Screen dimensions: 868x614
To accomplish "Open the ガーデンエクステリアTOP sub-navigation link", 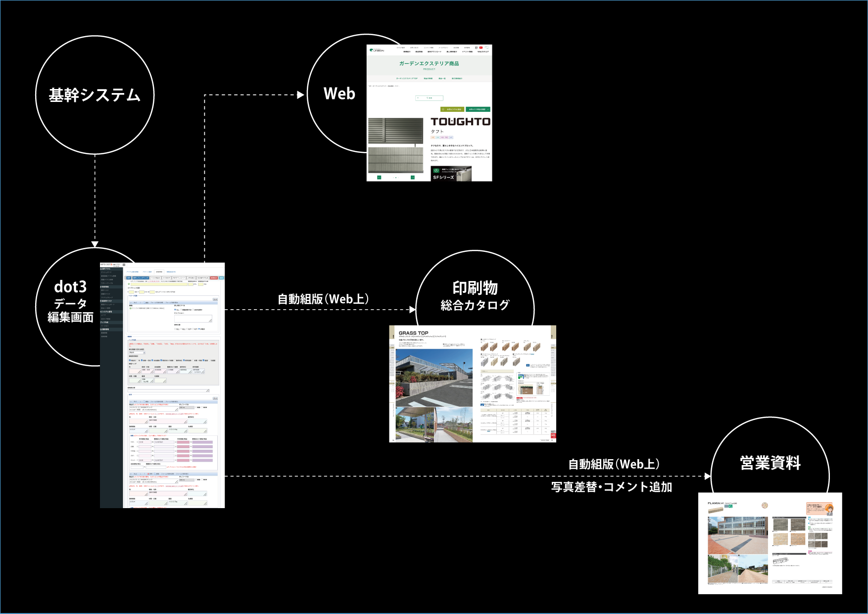I will click(x=407, y=78).
